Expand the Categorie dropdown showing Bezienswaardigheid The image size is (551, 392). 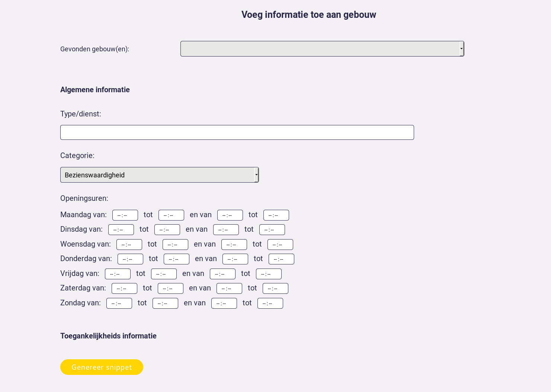159,175
